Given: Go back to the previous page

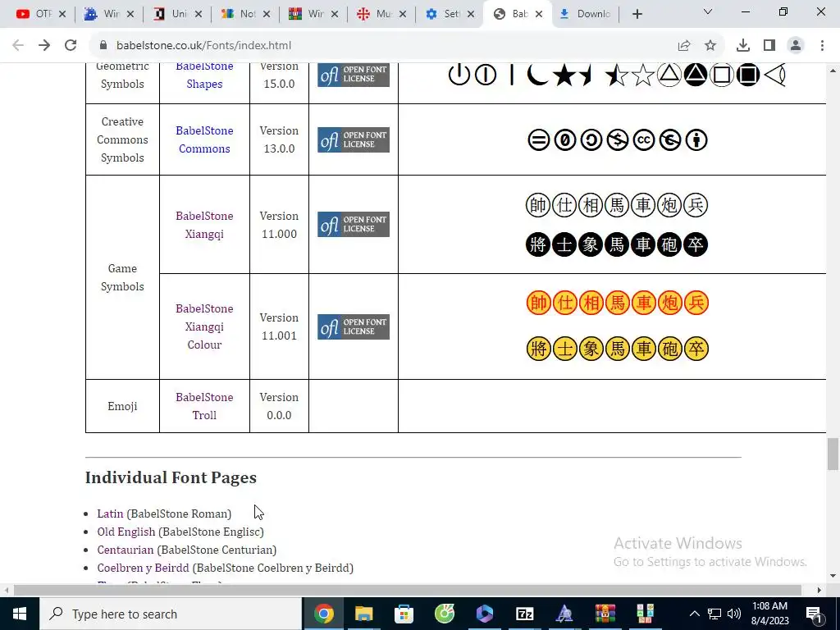Looking at the screenshot, I should coord(18,46).
